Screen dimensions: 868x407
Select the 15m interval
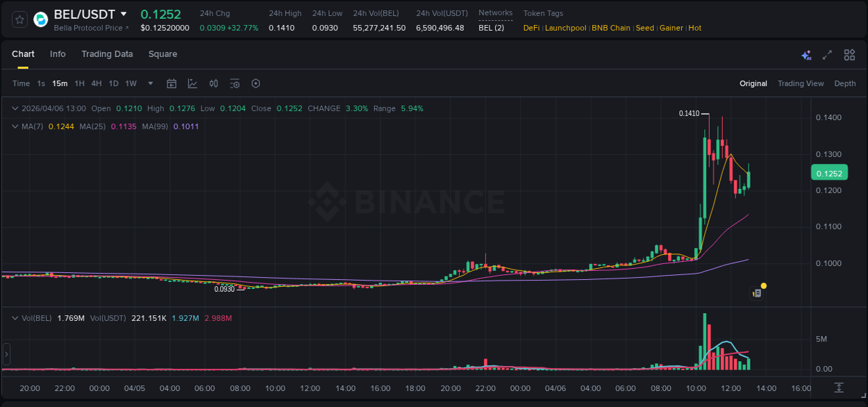pos(60,83)
